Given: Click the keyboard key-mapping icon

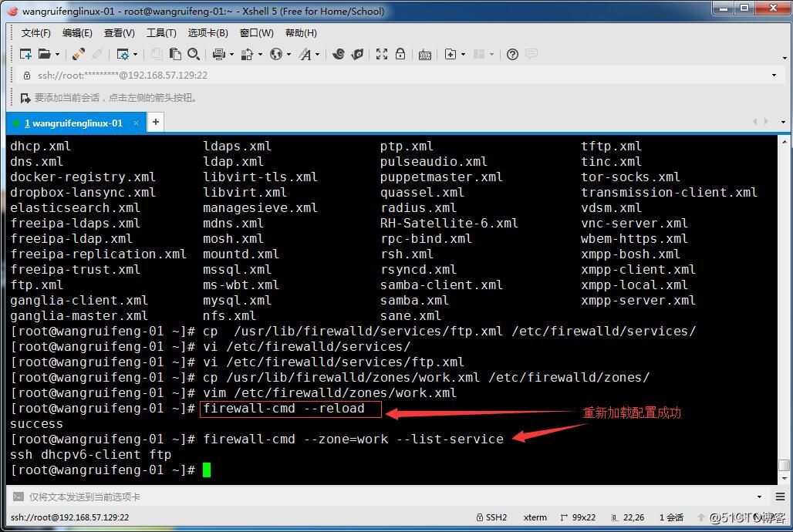Looking at the screenshot, I should pos(425,55).
